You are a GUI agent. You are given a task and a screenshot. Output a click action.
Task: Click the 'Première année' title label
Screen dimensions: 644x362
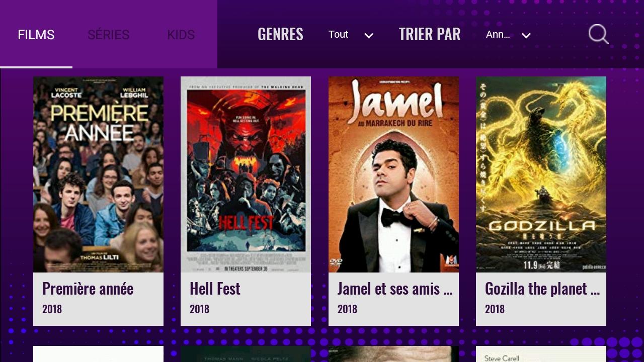coord(88,289)
